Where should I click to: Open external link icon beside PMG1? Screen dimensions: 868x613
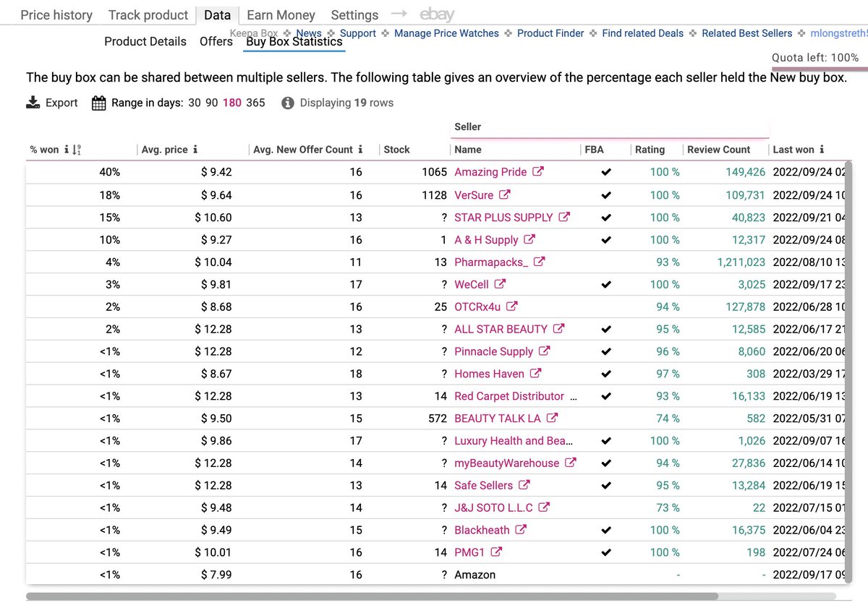[496, 552]
